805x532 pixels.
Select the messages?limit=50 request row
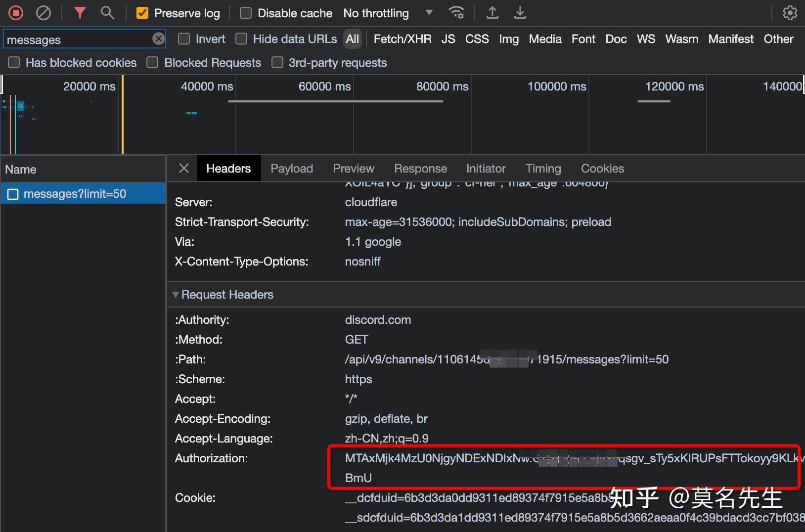point(83,193)
